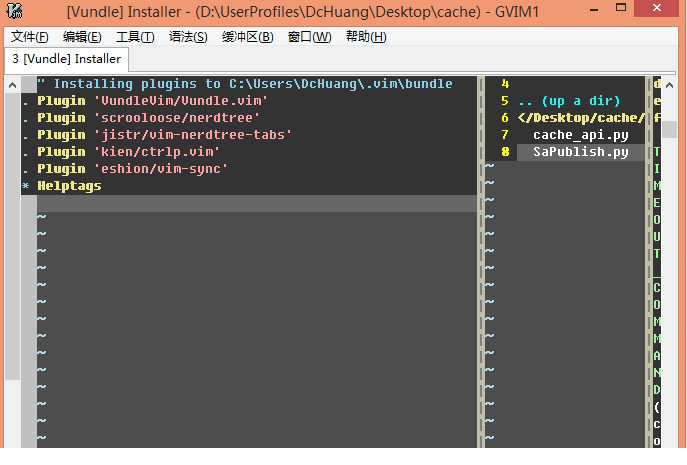
Task: Select SaPublish.py in NERDTree
Action: pos(581,152)
